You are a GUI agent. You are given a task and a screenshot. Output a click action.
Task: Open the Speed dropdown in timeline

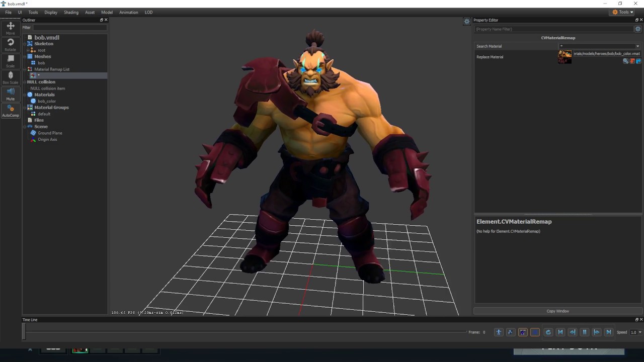pos(636,332)
